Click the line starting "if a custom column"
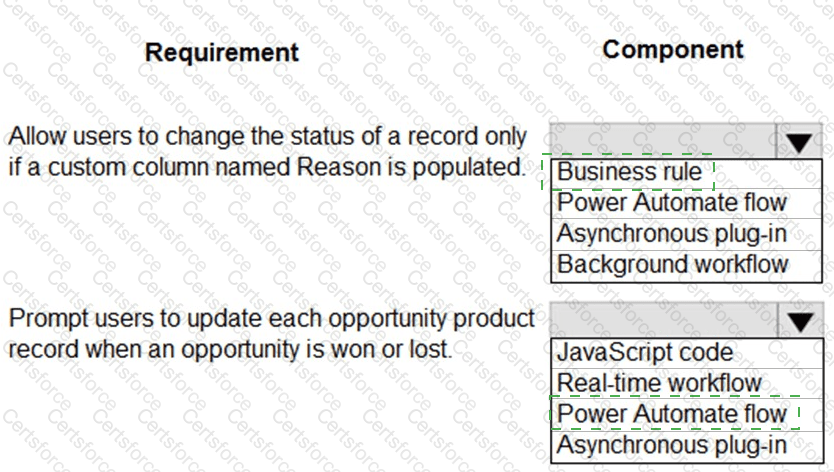834x472 pixels. tap(267, 167)
